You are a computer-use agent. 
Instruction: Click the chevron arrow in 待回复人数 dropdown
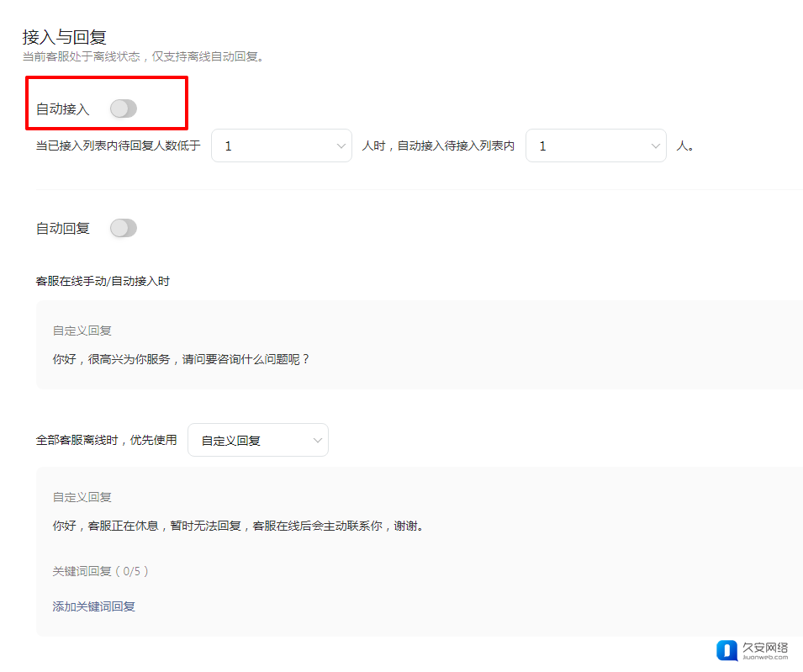[341, 146]
